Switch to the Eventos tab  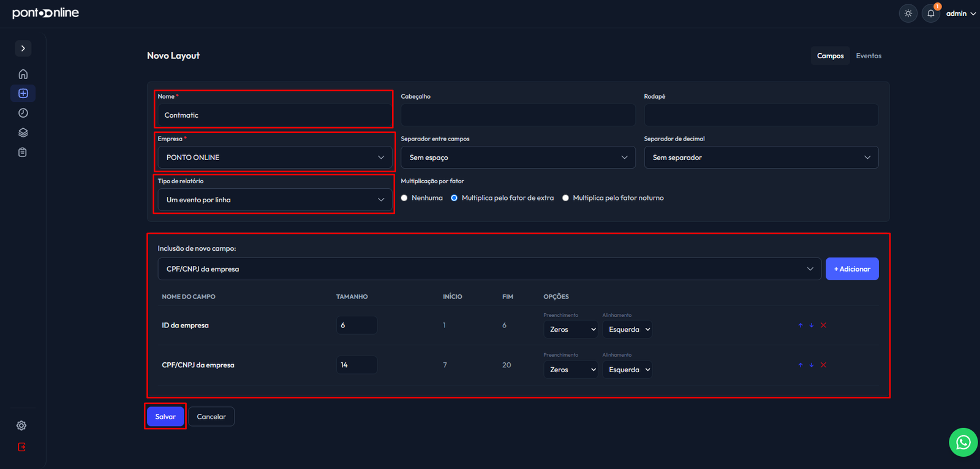point(869,56)
